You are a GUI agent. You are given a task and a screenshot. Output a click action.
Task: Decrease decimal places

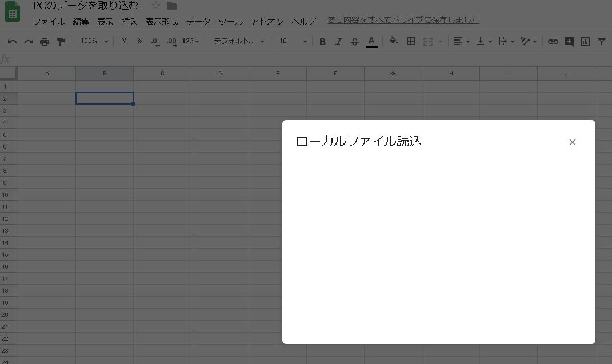tap(154, 41)
